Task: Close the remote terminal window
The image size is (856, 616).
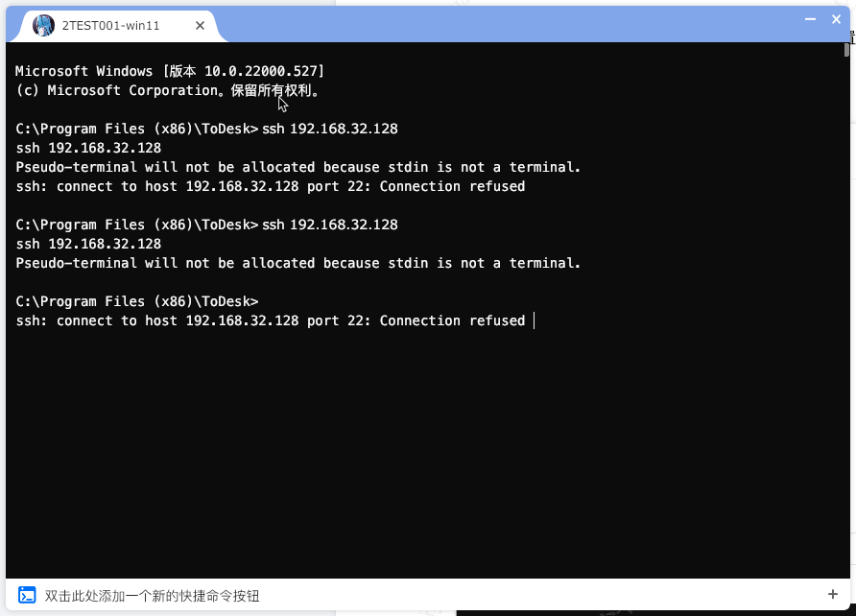Action: 836,19
